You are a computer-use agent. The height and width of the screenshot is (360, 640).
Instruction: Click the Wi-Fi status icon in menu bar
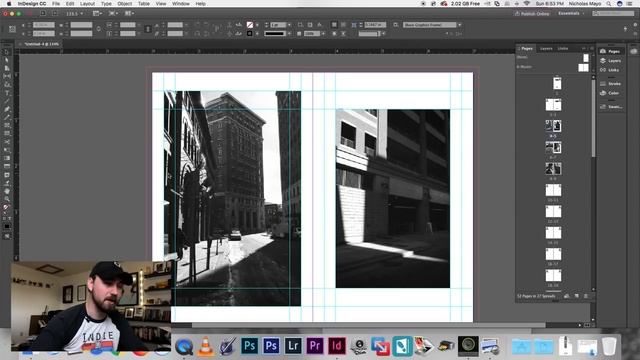click(x=527, y=4)
